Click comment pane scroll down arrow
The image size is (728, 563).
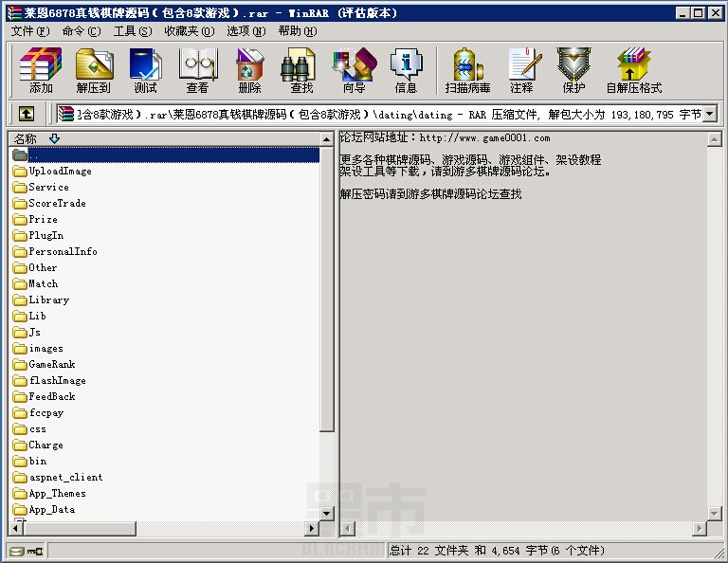714,513
